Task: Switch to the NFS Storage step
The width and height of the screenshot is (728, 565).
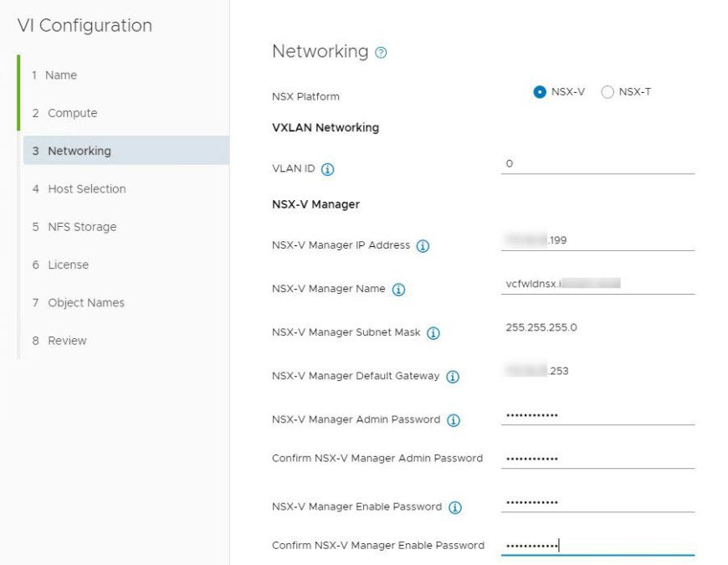Action: point(81,227)
